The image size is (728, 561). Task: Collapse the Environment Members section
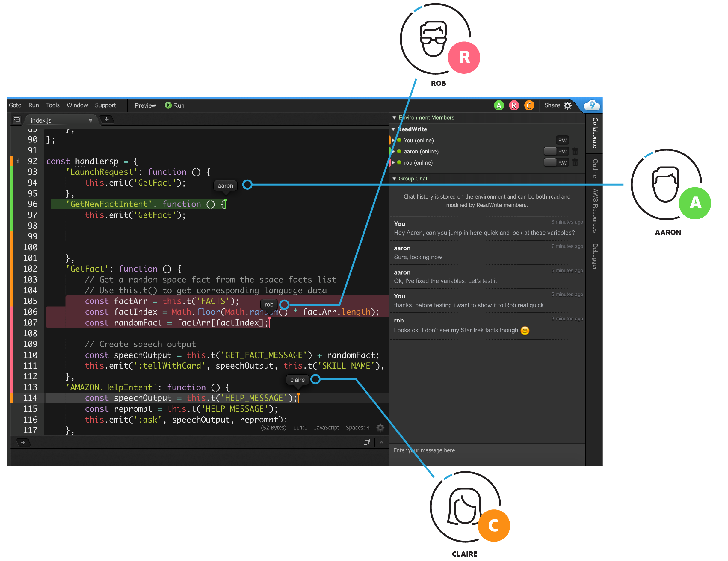point(395,118)
